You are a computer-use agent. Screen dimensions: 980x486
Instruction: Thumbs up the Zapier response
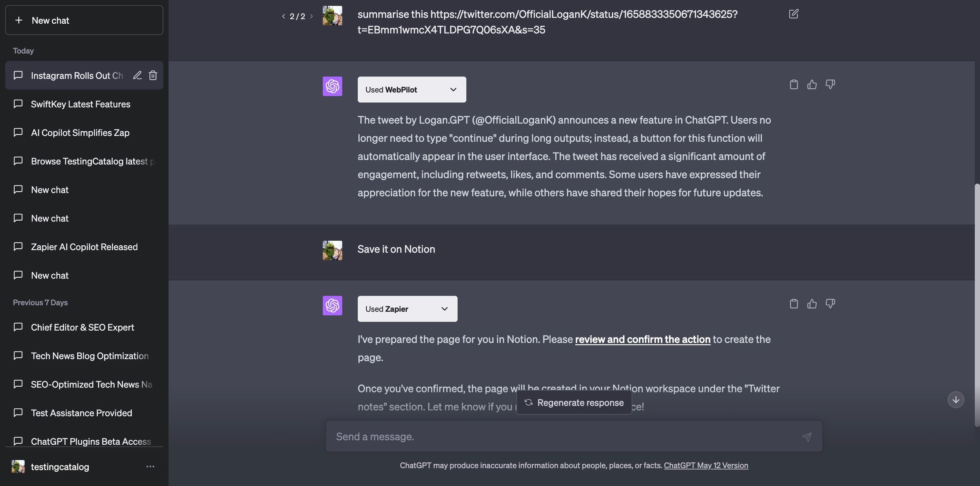coord(812,303)
